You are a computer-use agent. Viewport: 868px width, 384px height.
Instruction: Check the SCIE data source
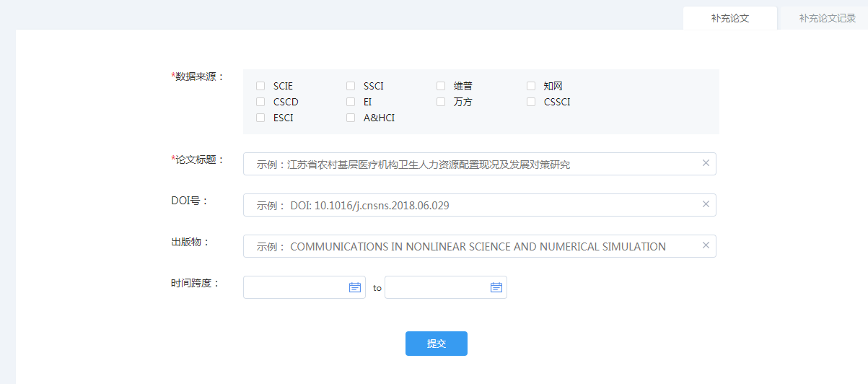click(x=260, y=86)
